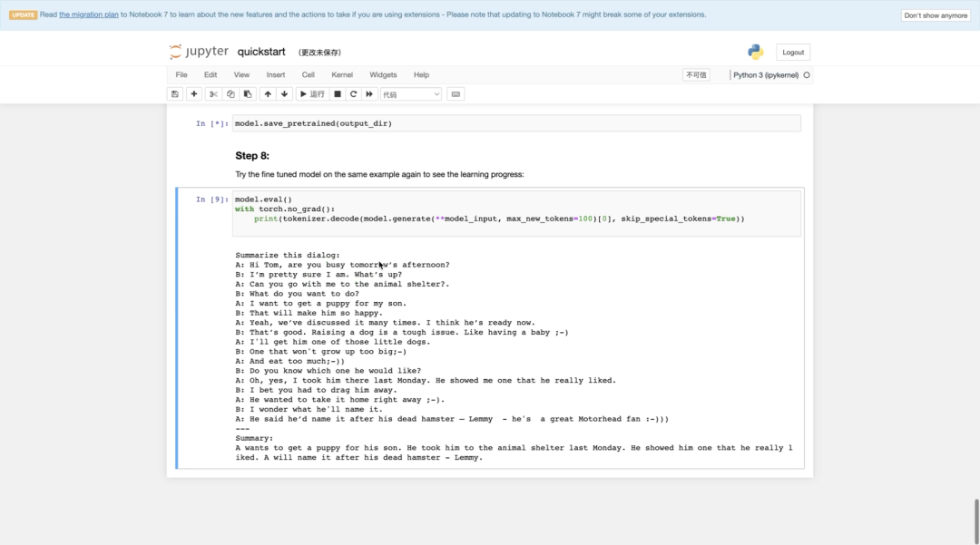Image resolution: width=980 pixels, height=545 pixels.
Task: Open the Kernel menu
Action: (342, 75)
